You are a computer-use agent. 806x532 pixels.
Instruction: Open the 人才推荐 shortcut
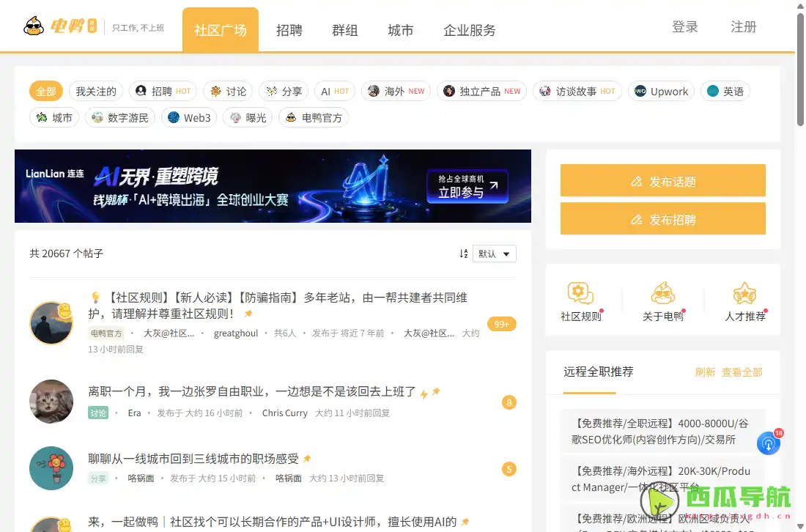pos(745,302)
